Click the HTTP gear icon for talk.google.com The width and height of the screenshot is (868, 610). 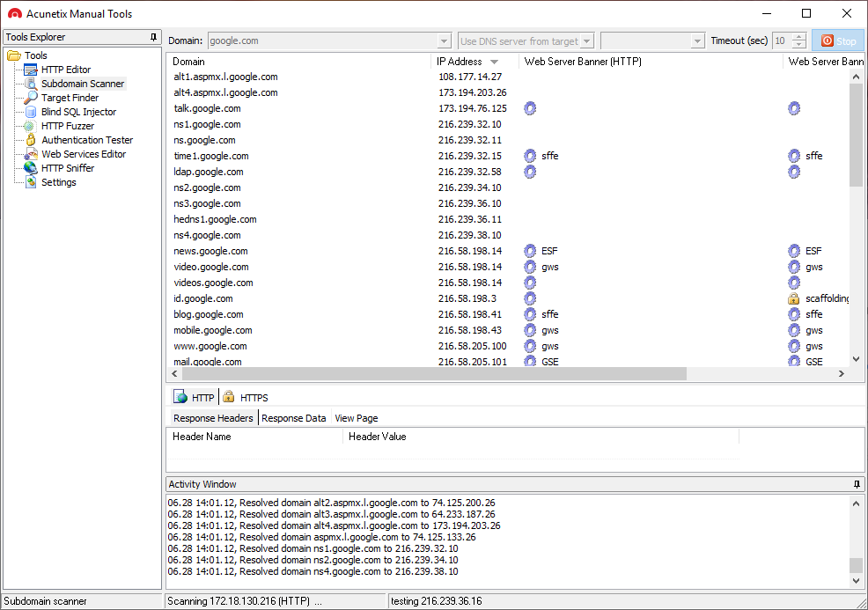coord(530,108)
